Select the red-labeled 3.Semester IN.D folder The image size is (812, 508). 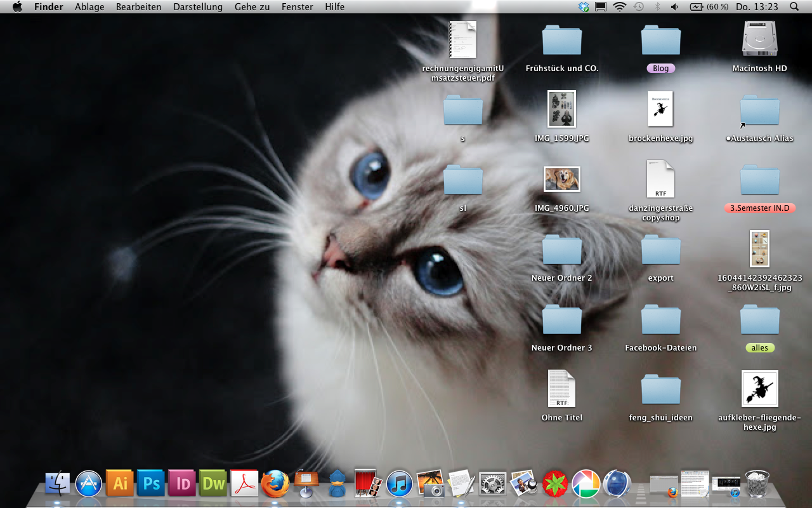(759, 180)
